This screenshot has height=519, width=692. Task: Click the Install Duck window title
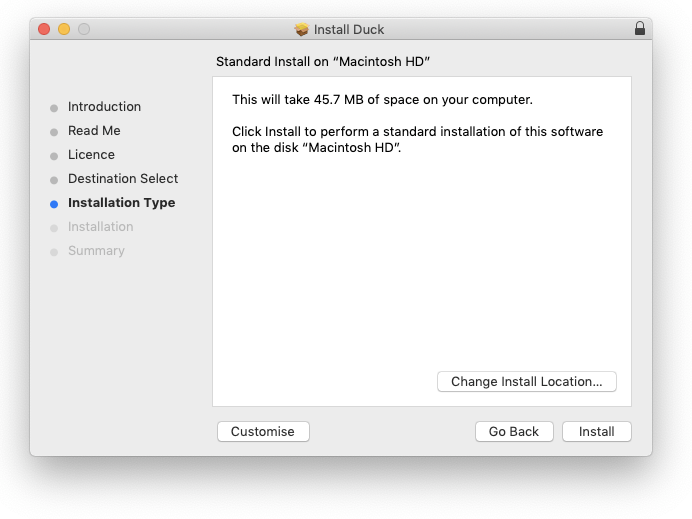click(x=349, y=29)
